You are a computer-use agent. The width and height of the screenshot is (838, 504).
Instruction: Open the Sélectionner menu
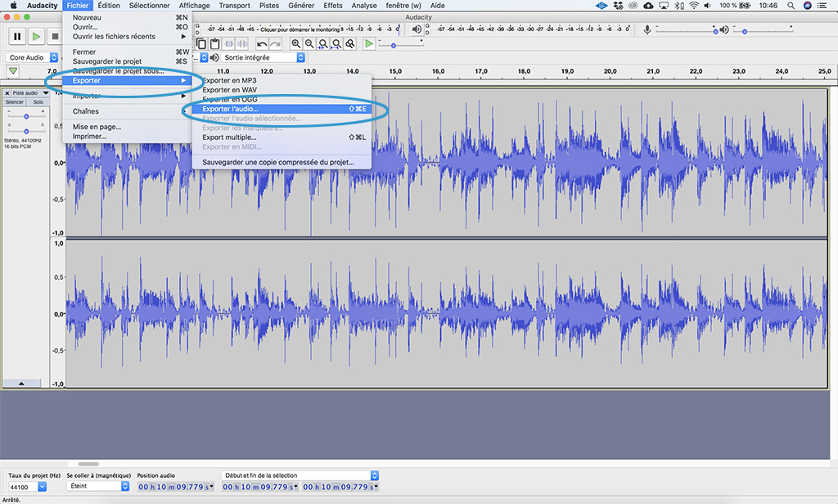[x=149, y=6]
